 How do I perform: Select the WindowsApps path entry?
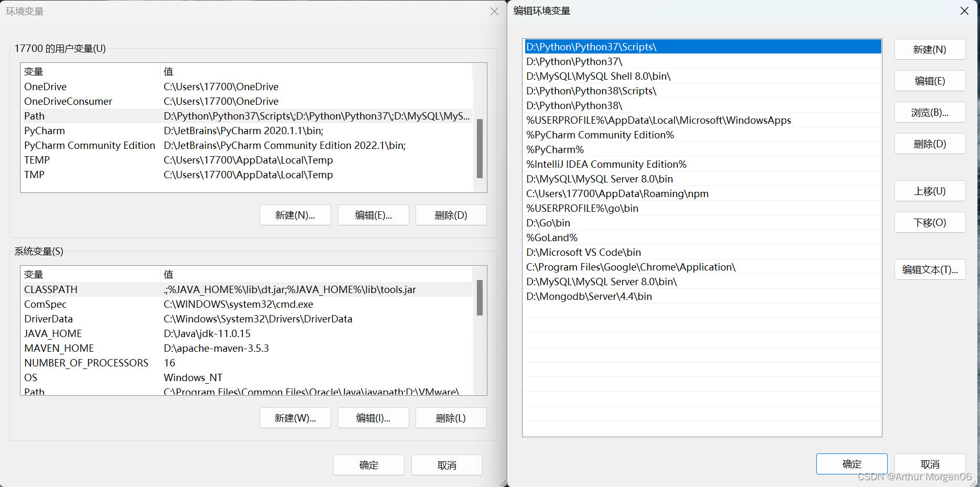click(x=702, y=120)
